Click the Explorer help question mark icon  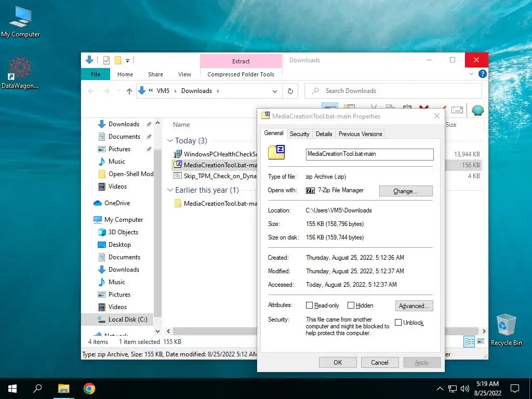482,74
